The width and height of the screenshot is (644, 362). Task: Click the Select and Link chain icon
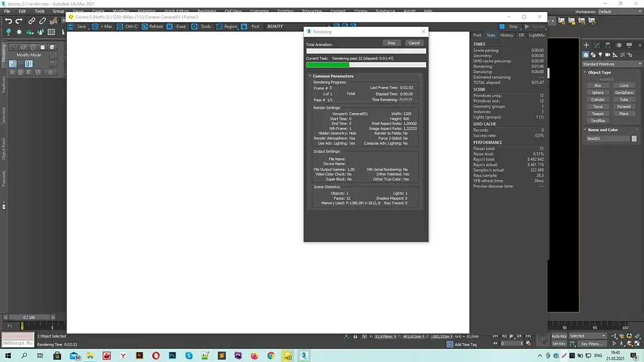(x=32, y=21)
